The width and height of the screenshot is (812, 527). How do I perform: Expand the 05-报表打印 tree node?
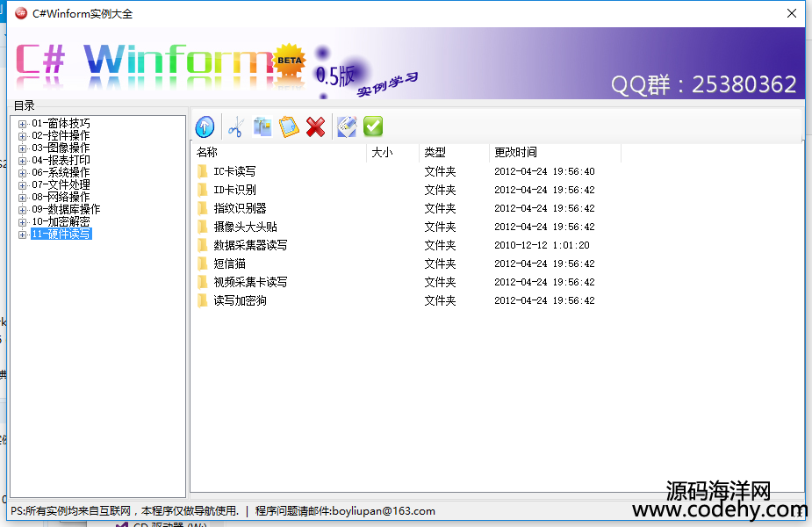point(22,161)
